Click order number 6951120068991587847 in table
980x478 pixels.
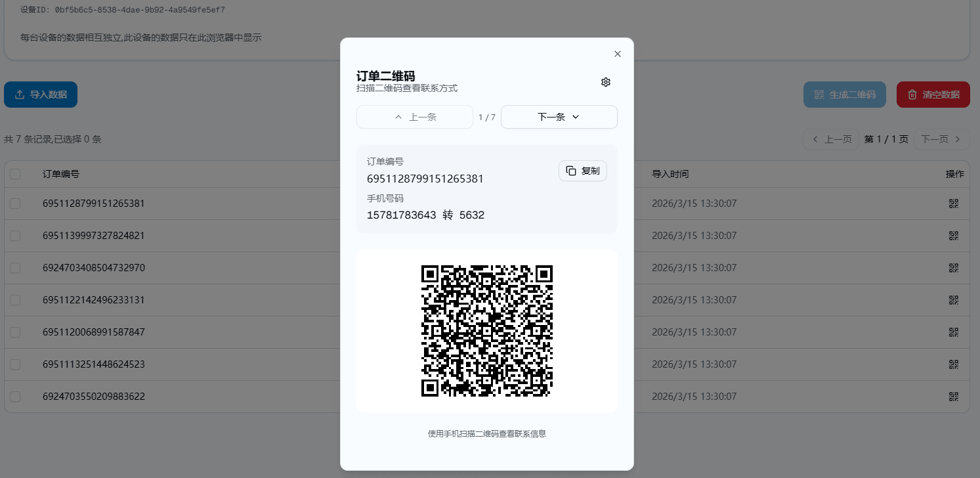click(94, 332)
